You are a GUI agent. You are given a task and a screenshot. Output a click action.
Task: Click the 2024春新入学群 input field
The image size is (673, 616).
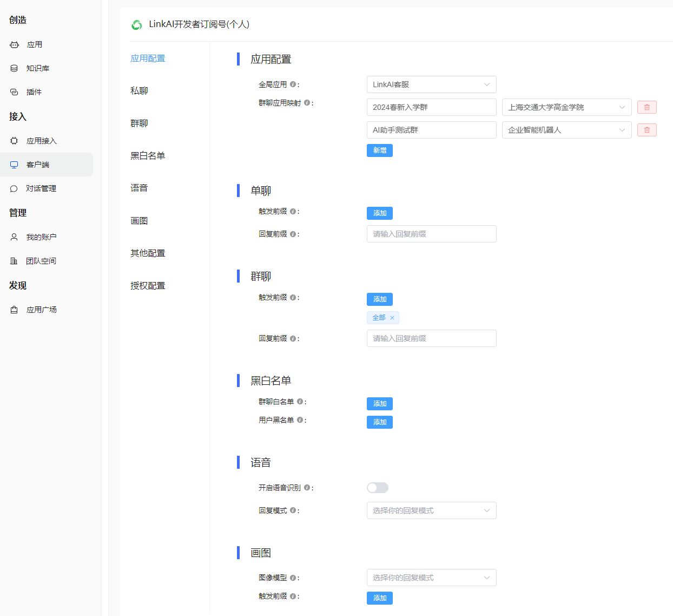pos(432,107)
